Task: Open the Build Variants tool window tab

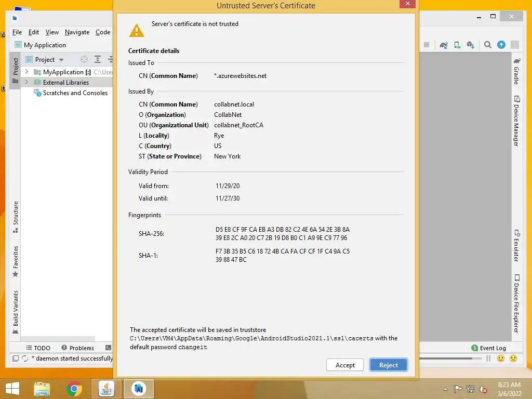Action: (15, 312)
